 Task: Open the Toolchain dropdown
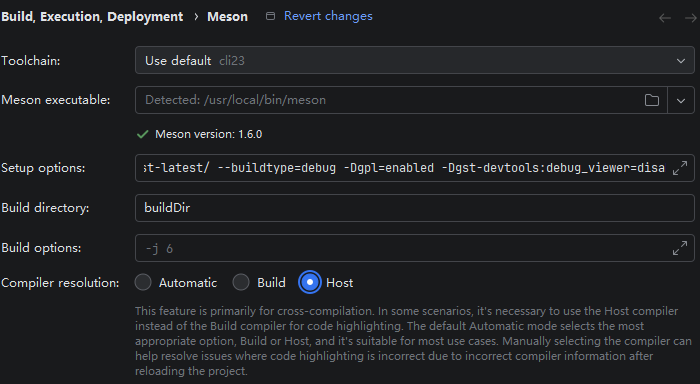[x=415, y=60]
